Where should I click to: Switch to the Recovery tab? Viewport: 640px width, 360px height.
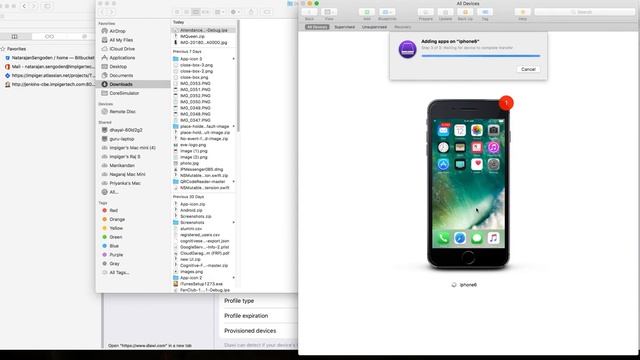point(402,27)
